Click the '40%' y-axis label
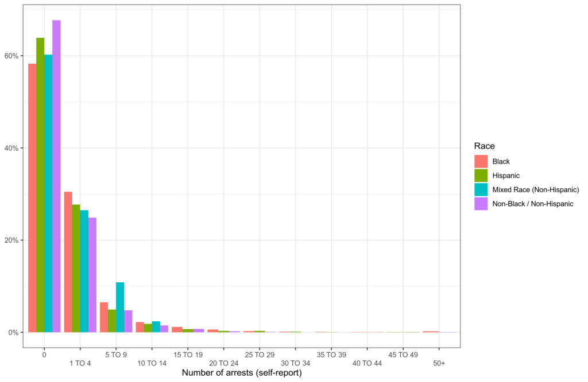This screenshot has height=382, width=588. (x=11, y=149)
